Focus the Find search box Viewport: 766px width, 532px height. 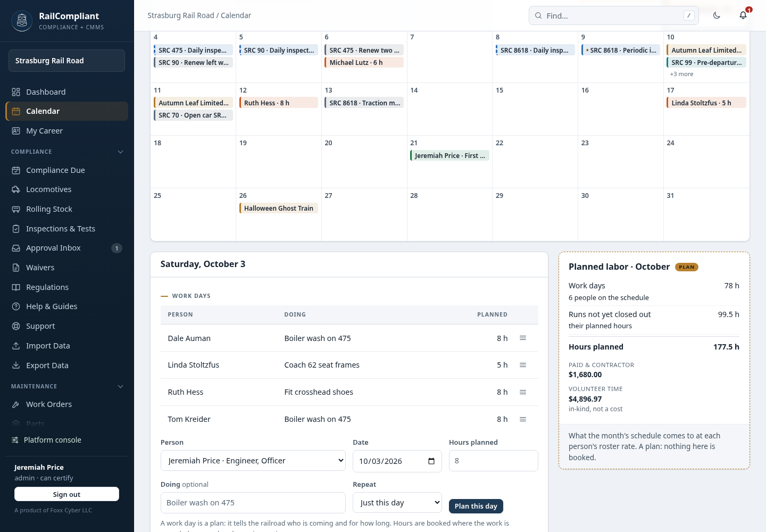614,15
